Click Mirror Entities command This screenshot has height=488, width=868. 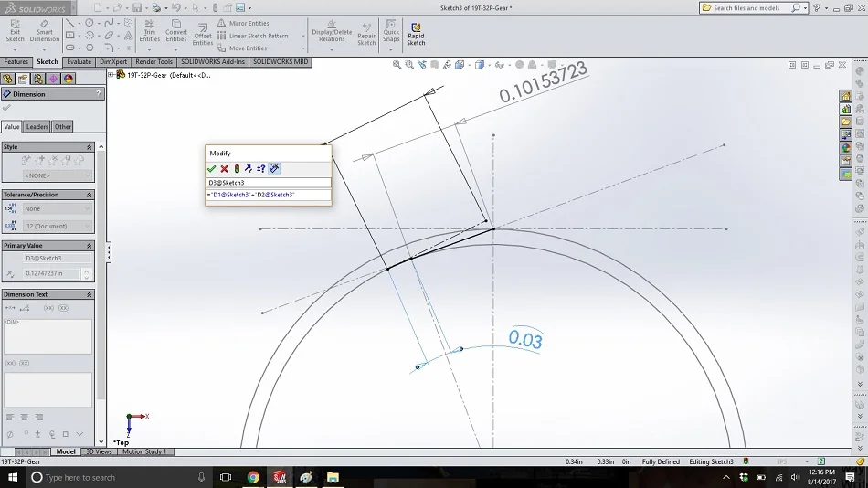click(x=243, y=23)
